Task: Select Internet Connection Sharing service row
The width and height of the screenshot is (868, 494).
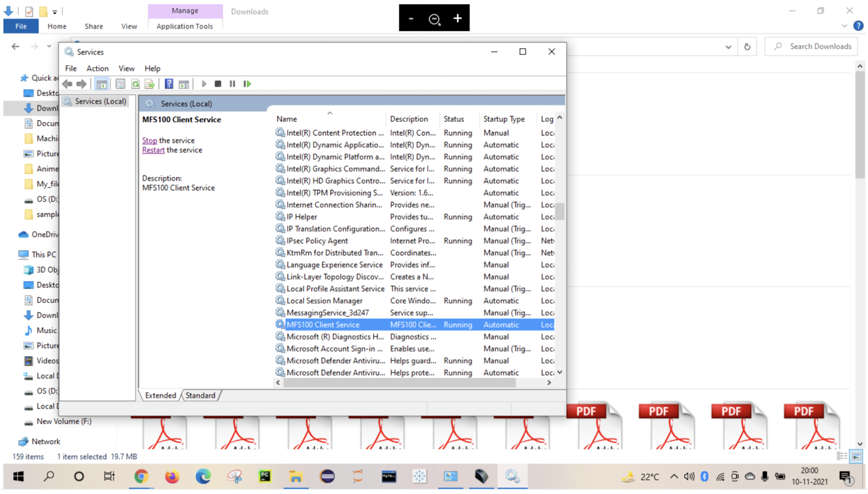Action: coord(414,205)
